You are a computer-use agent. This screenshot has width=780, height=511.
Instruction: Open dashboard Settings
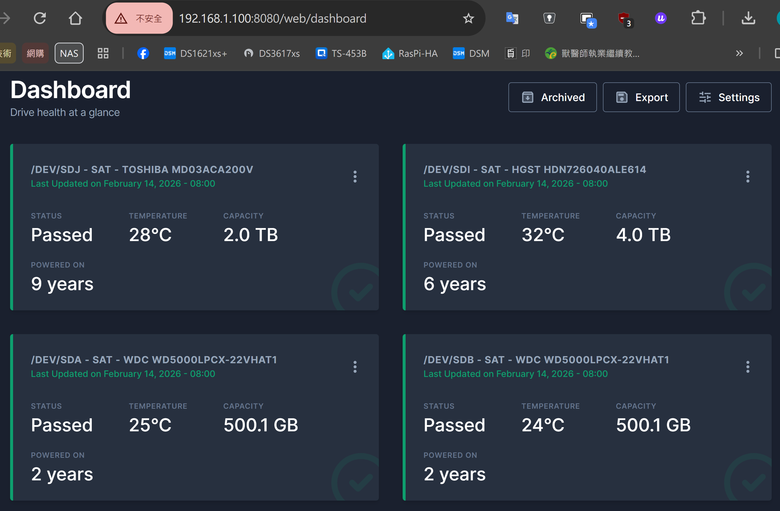[729, 97]
